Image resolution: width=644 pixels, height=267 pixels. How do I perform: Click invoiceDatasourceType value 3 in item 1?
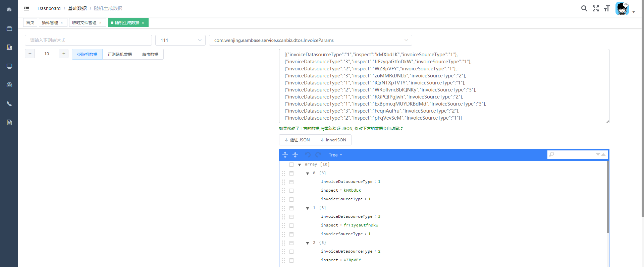(379, 216)
